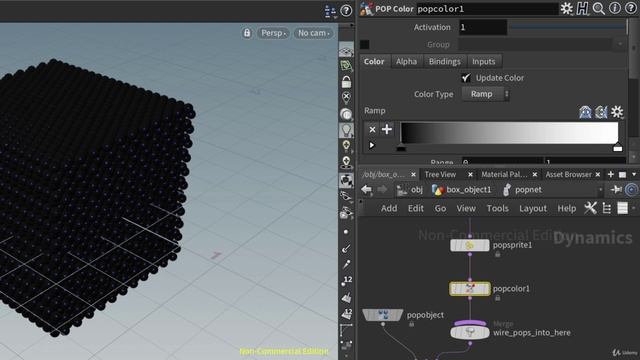The height and width of the screenshot is (360, 640).
Task: Click the blue circular link-pane icon
Action: 632,189
